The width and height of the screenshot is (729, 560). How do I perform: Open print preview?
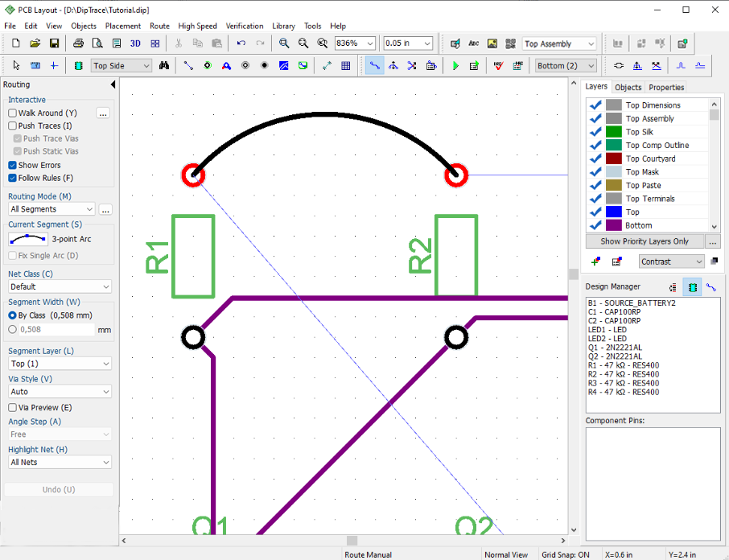tap(97, 43)
